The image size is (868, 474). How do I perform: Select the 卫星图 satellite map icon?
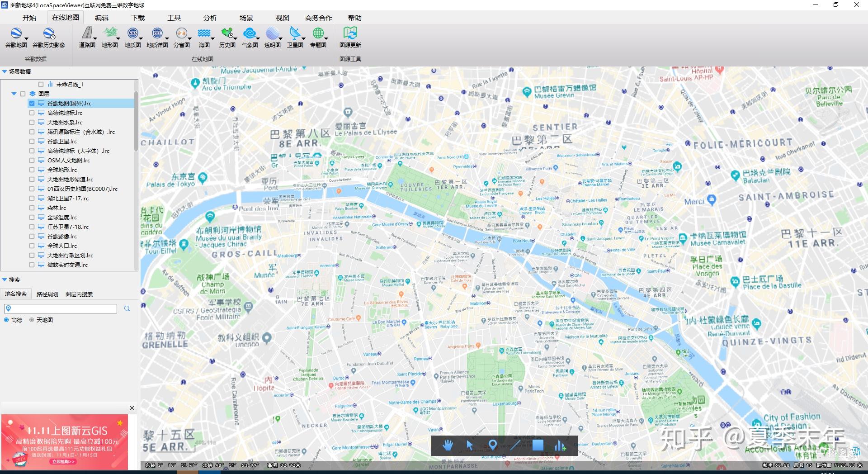[295, 34]
